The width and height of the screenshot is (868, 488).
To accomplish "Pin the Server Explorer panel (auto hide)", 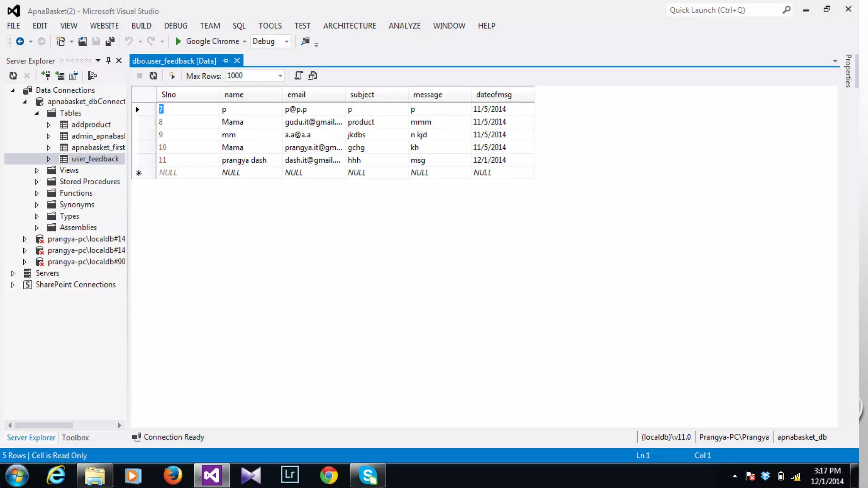I will 108,61.
